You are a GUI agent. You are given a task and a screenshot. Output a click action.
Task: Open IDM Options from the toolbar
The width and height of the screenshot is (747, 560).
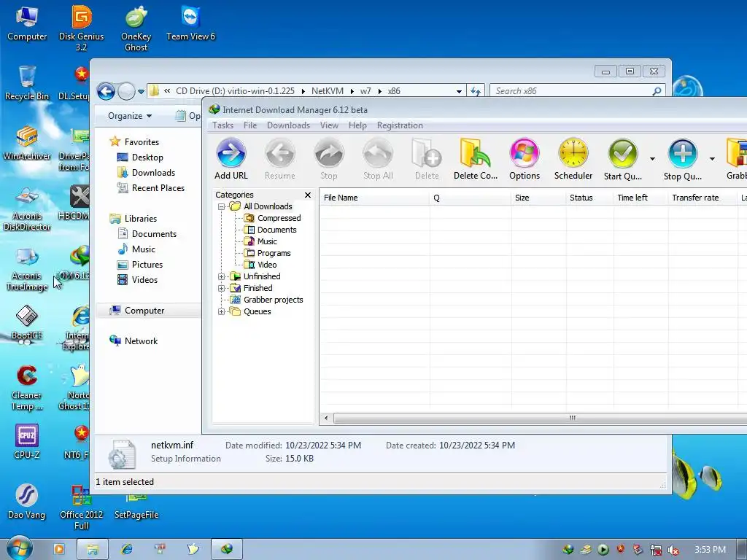click(x=525, y=159)
